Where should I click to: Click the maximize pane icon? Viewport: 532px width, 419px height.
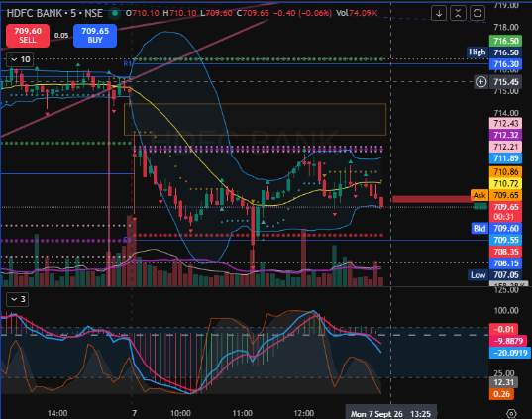pos(478,13)
